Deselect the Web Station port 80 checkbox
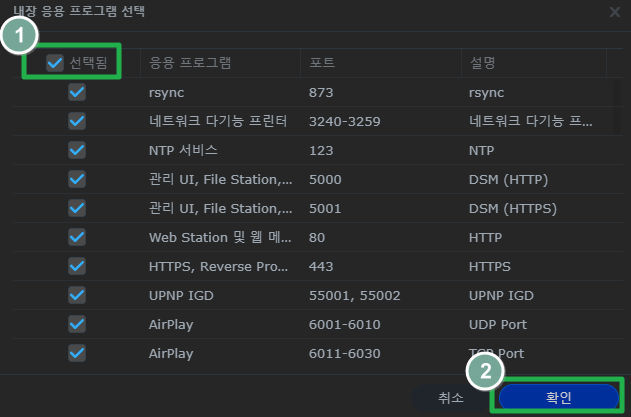This screenshot has height=417, width=631. pos(77,237)
